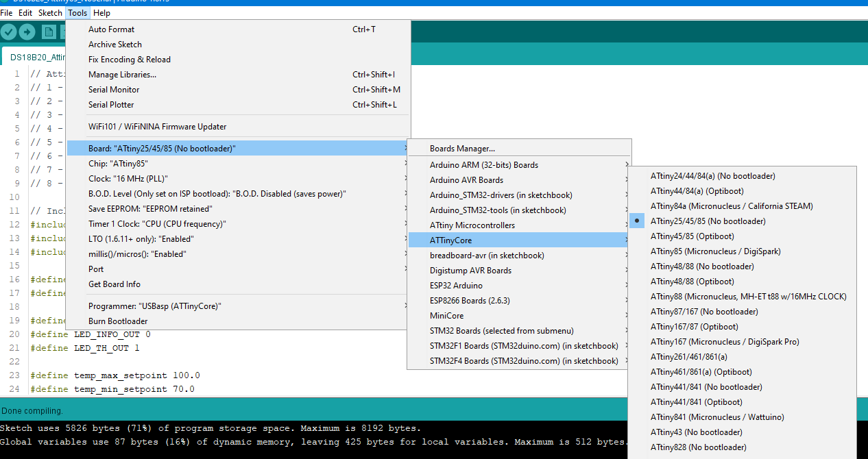Launch the Serial Plotter
The image size is (868, 459).
[x=238, y=105]
